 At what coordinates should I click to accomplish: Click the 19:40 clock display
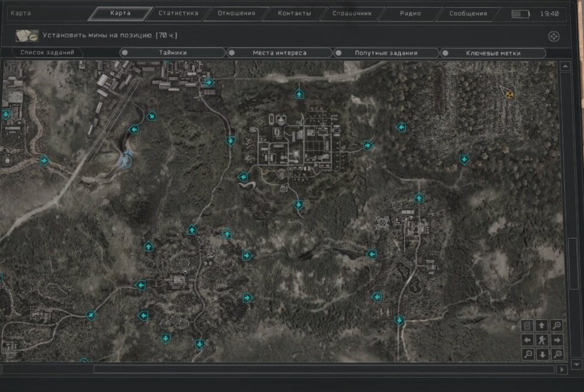tap(550, 14)
